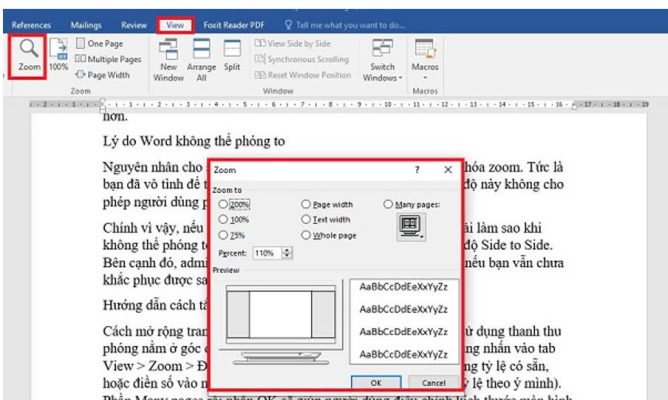
Task: Open the Many pages monitor picker
Action: pyautogui.click(x=411, y=227)
